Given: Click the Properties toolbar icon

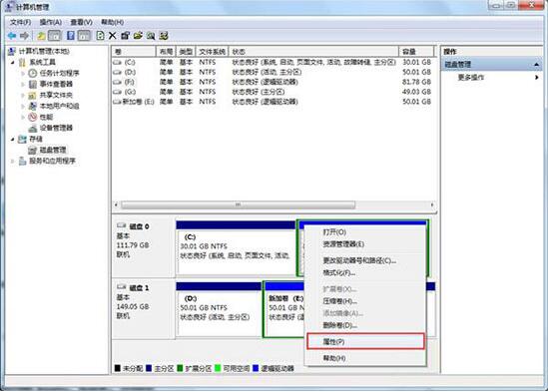Looking at the screenshot, I should tap(125, 36).
